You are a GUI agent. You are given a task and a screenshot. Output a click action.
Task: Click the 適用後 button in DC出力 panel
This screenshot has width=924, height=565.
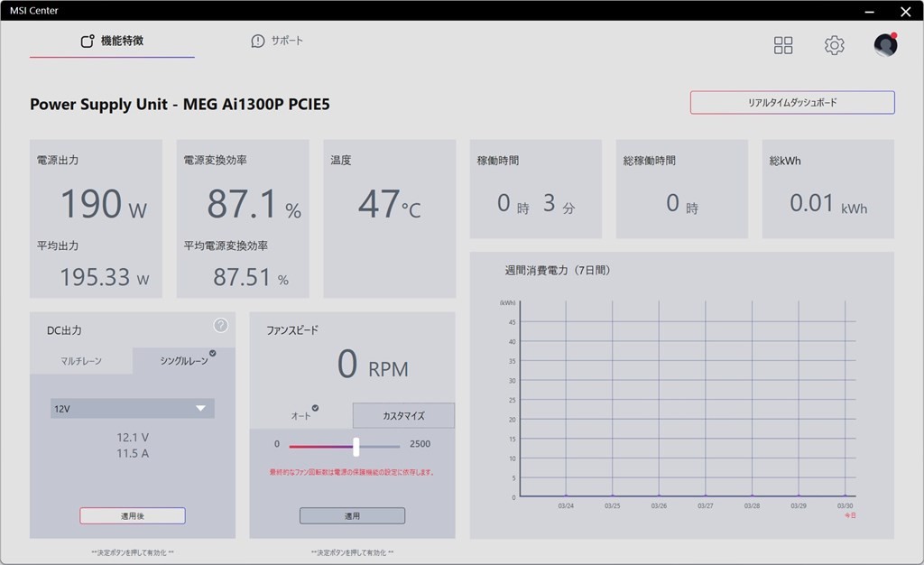point(133,515)
